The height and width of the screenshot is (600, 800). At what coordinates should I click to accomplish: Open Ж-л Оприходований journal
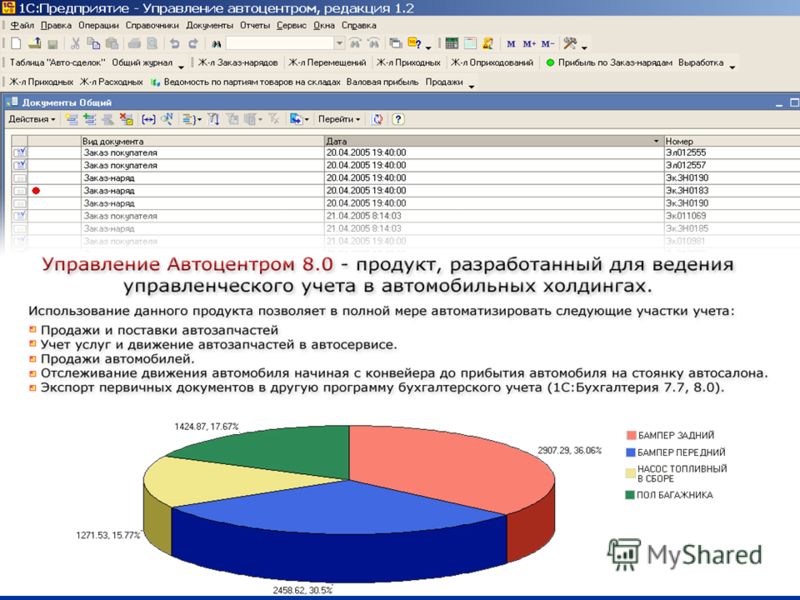point(492,62)
